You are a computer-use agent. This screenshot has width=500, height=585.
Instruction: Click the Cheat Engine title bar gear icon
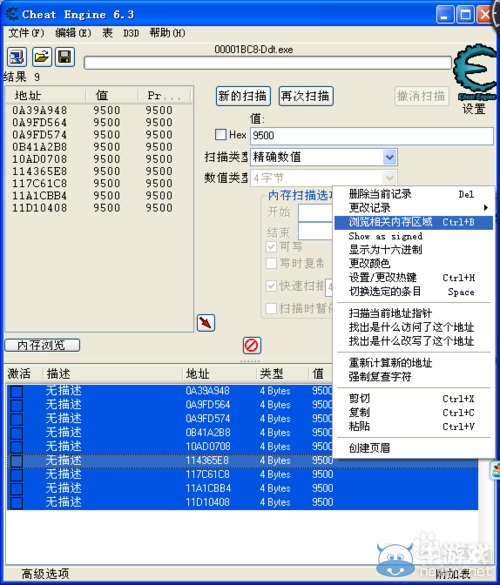12,14
